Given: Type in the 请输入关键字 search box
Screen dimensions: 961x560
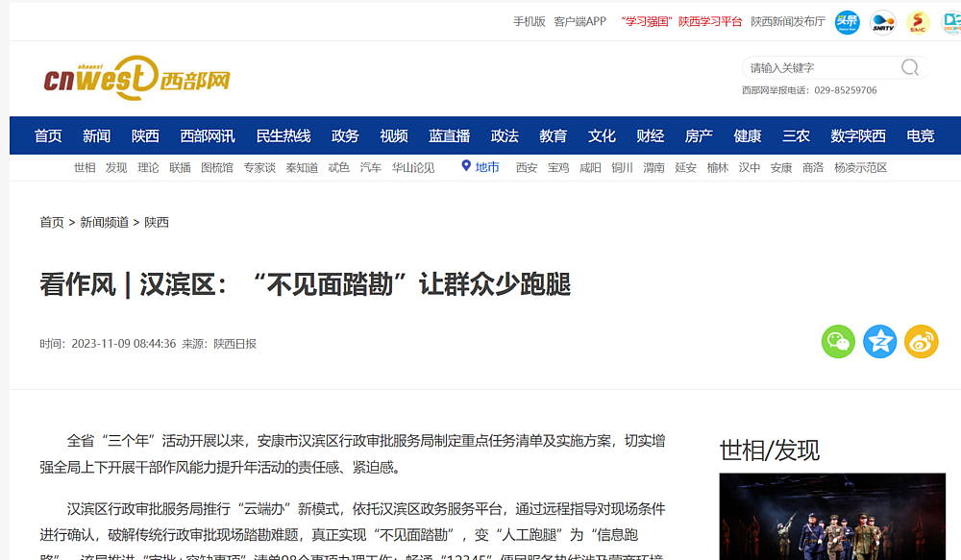Looking at the screenshot, I should [822, 67].
